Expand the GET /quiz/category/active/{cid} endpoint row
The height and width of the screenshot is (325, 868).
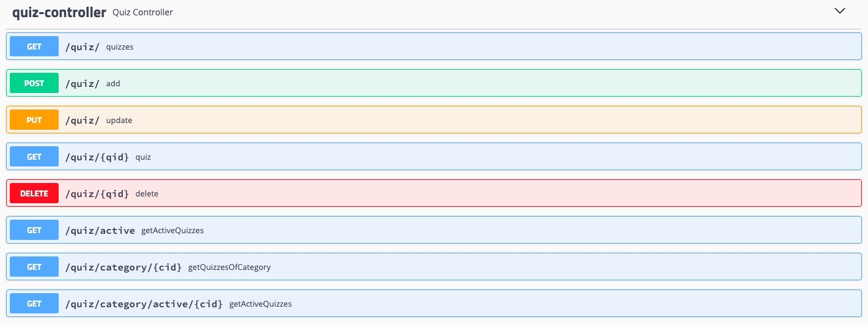point(434,304)
